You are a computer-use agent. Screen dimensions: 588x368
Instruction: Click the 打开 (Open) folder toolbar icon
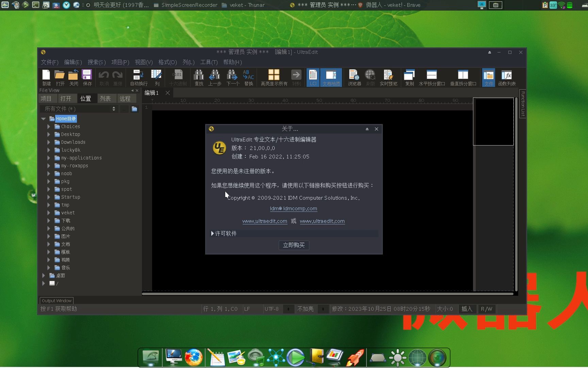[x=60, y=77]
